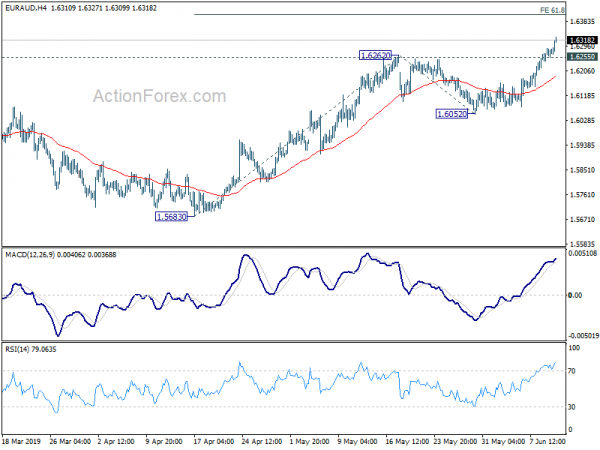Click the 9 May 04:00 time label
Screen dimensions: 600x450
coord(357,442)
